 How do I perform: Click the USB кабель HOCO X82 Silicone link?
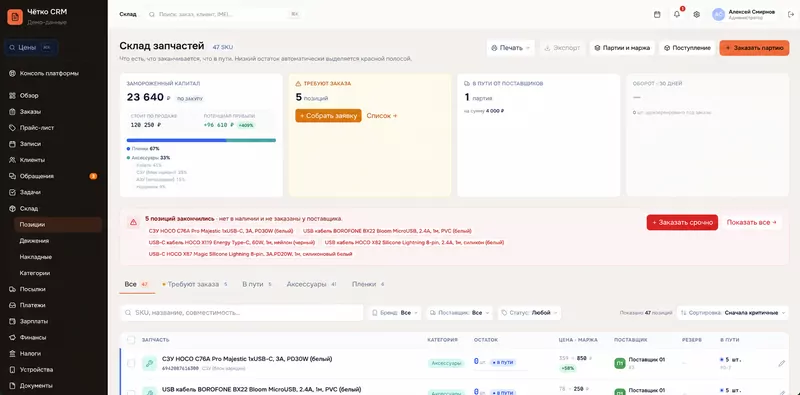pyautogui.click(x=414, y=242)
